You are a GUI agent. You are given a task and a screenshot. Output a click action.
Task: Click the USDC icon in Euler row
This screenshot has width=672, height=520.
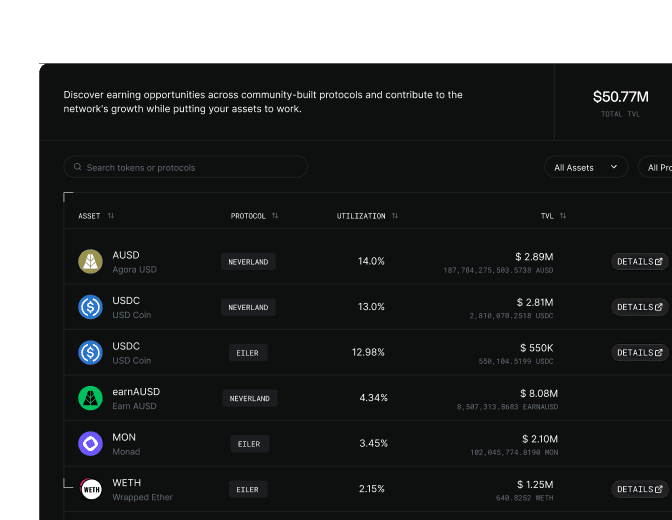coord(90,352)
